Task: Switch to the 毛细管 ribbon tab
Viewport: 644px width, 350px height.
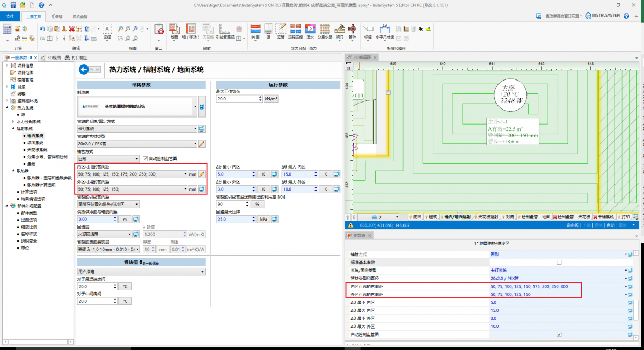Action: pyautogui.click(x=56, y=17)
